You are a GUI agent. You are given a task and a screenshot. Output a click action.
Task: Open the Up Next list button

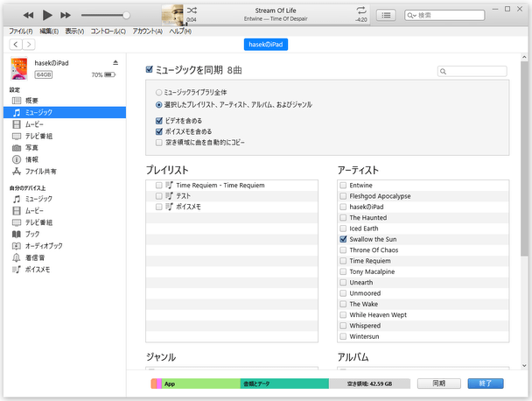386,15
